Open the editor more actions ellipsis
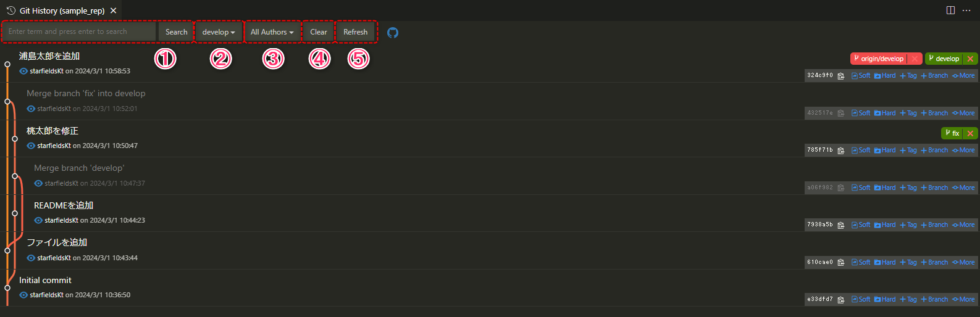The height and width of the screenshot is (317, 980). (966, 10)
